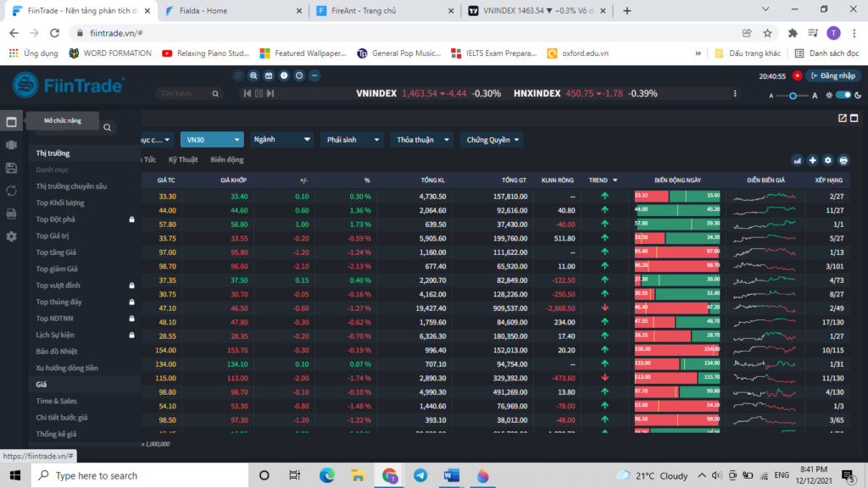868x488 pixels.
Task: Click the Vietnam flag language icon
Action: pyautogui.click(x=797, y=75)
